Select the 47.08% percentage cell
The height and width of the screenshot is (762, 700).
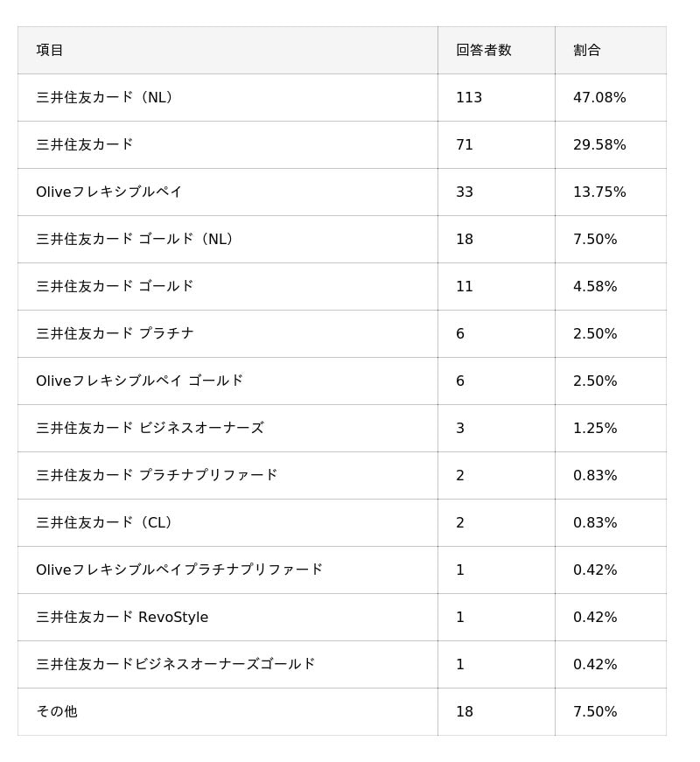click(x=599, y=97)
